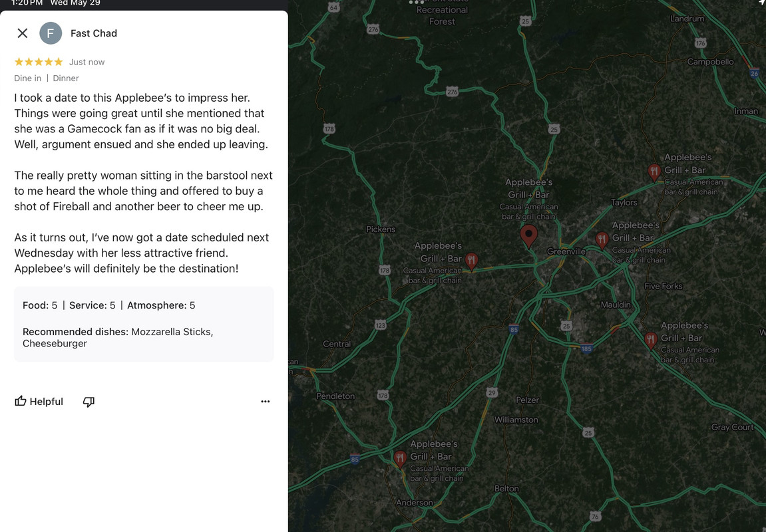Click the Taylors label on the map

point(624,203)
